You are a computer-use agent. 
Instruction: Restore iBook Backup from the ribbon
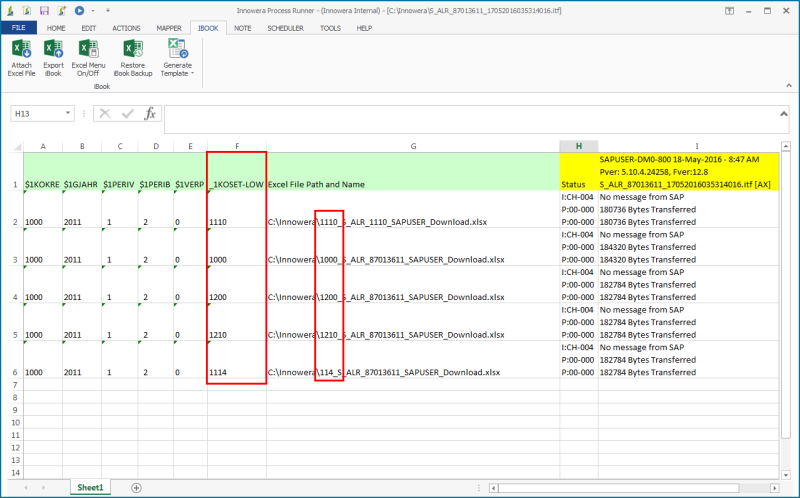click(x=133, y=57)
